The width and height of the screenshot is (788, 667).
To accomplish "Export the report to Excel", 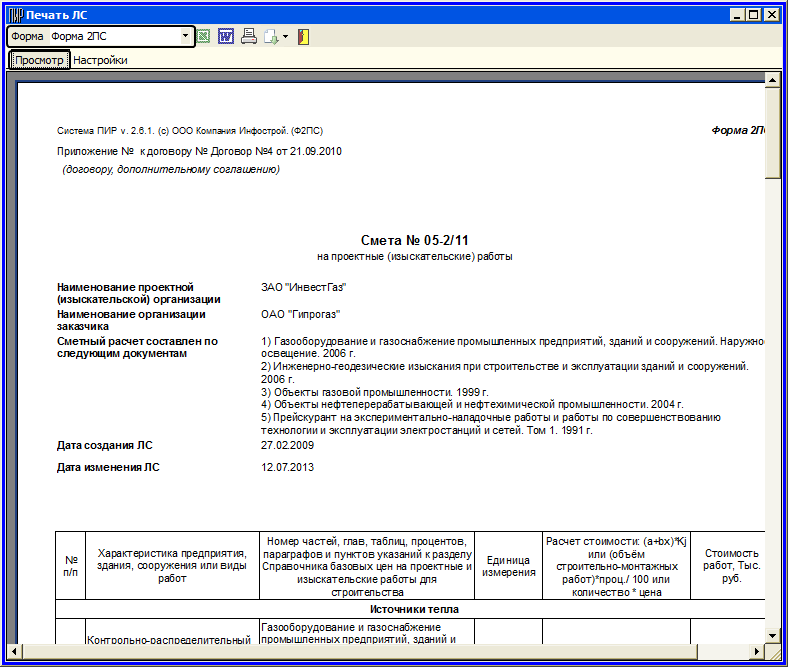I will [x=204, y=37].
